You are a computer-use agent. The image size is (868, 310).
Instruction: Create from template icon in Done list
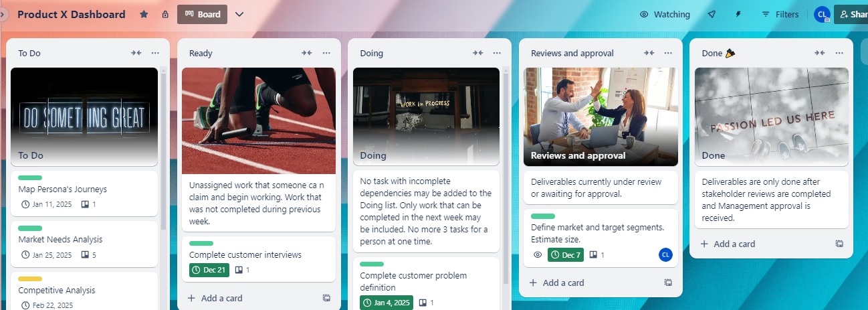coord(839,244)
